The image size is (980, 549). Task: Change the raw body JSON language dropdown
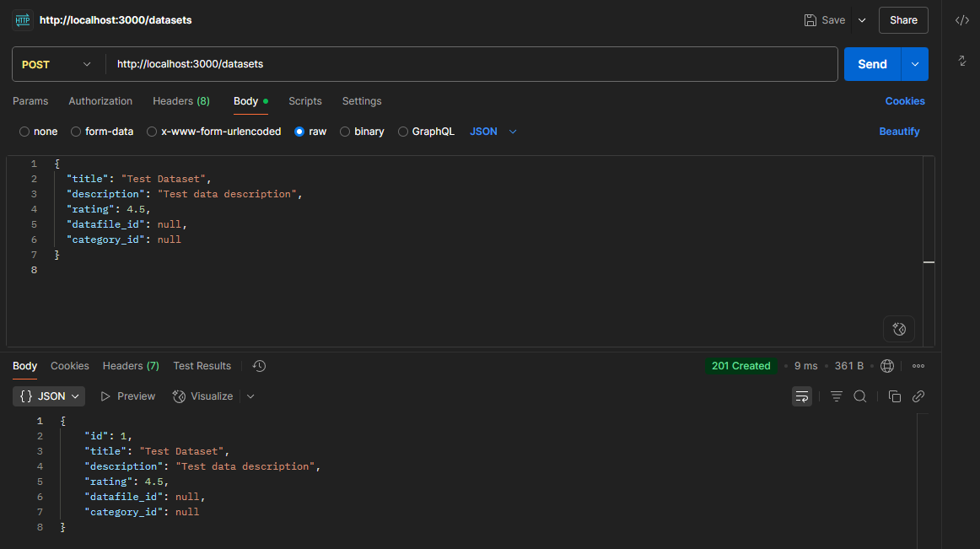(x=493, y=132)
